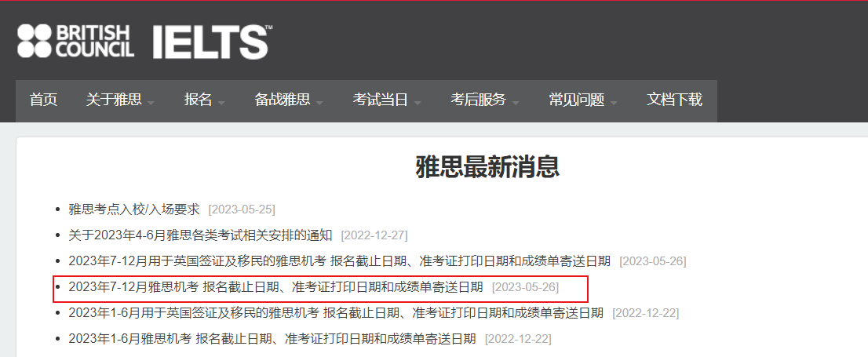Expand the 关于雅思 dropdown arrow

[x=151, y=104]
